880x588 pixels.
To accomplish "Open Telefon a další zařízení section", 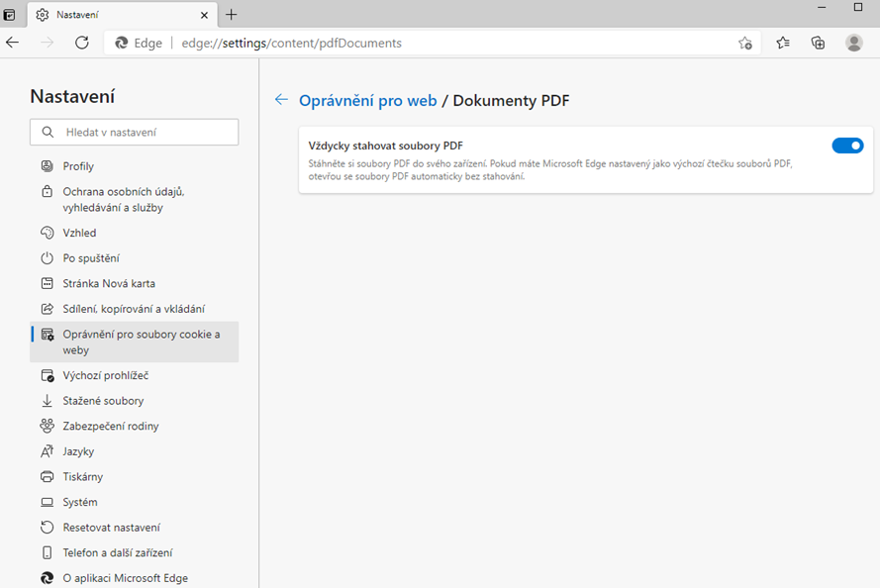I will coord(135,552).
